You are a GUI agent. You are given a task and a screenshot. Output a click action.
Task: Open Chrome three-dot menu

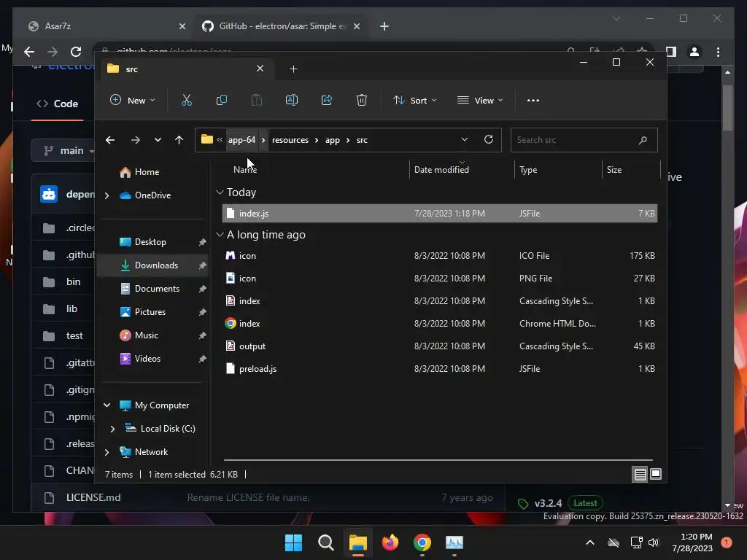[718, 52]
